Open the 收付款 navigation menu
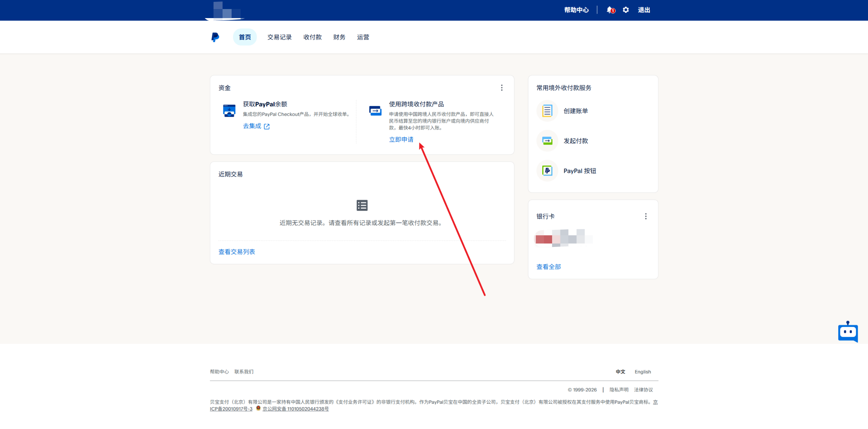868x429 pixels. [312, 37]
